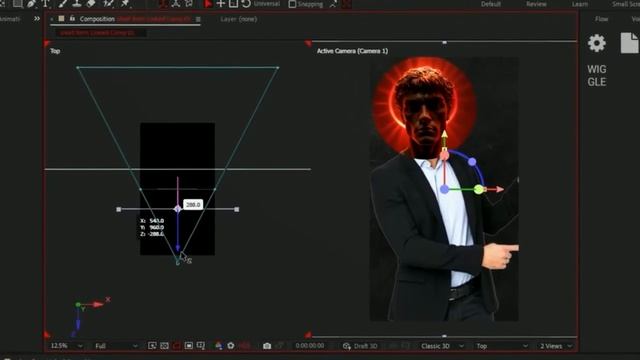This screenshot has height=360, width=640.
Task: Open the magnification dropdown showing 12.5%
Action: (66, 346)
